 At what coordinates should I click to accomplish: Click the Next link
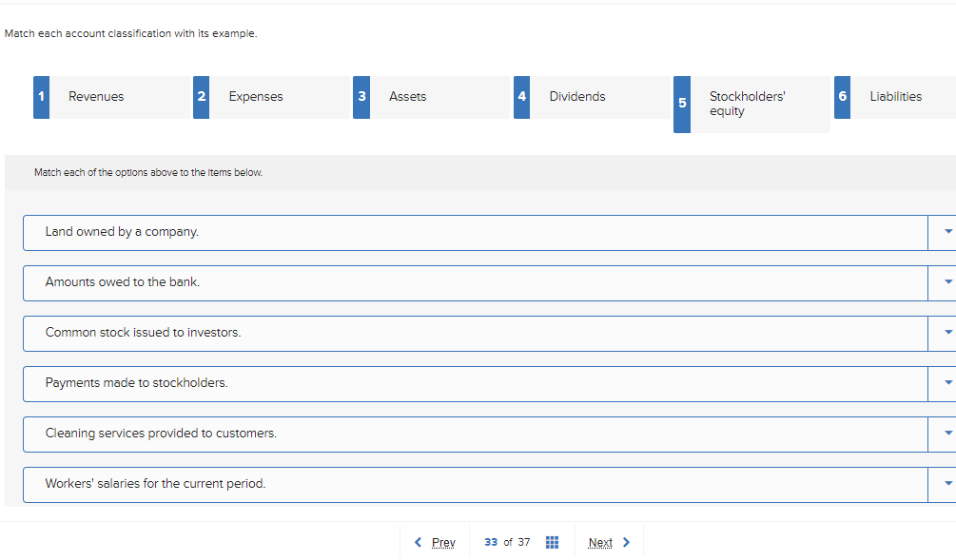pyautogui.click(x=599, y=541)
